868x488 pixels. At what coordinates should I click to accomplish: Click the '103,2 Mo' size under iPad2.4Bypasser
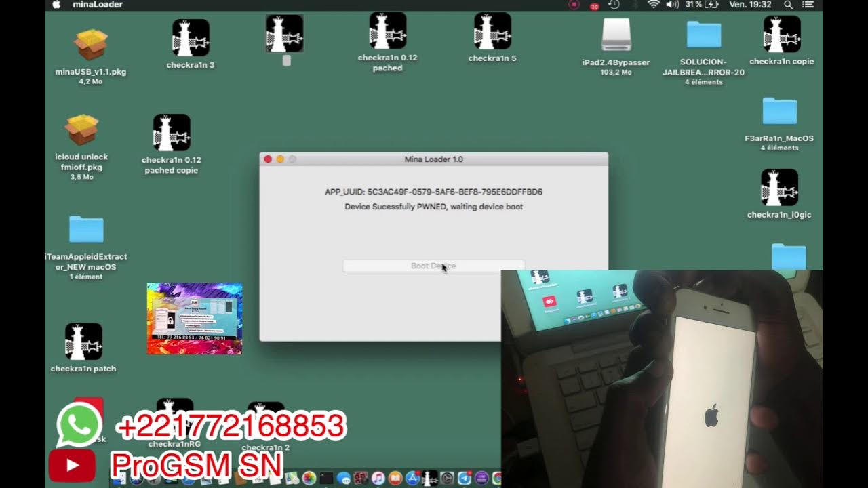pos(616,72)
